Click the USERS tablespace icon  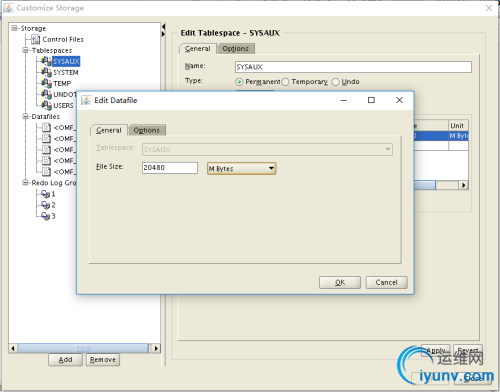[x=46, y=105]
